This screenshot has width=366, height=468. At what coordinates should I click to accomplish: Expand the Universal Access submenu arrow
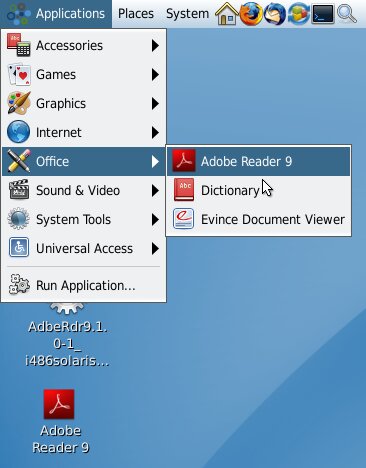tap(155, 248)
